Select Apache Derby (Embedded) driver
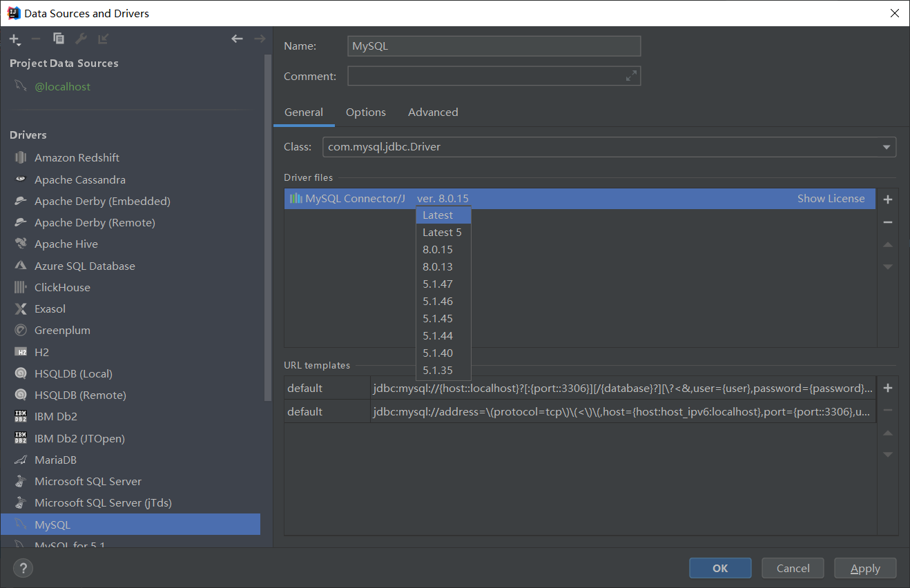The image size is (910, 588). [x=130, y=202]
